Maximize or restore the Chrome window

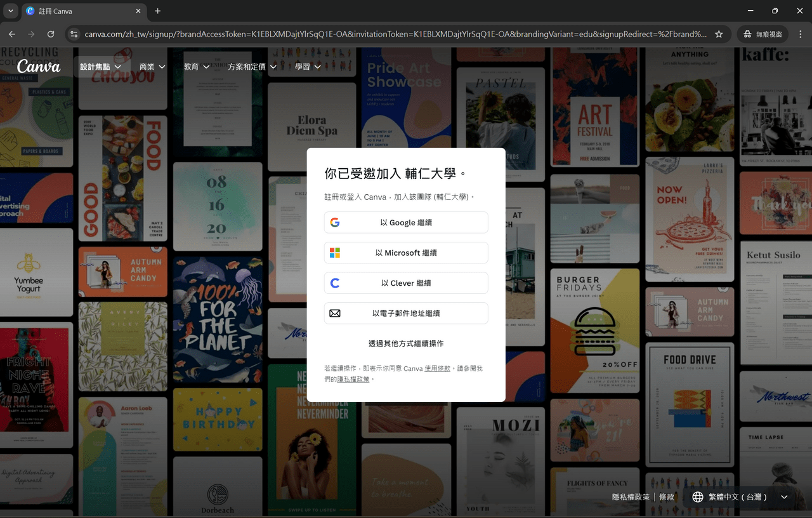[x=775, y=11]
